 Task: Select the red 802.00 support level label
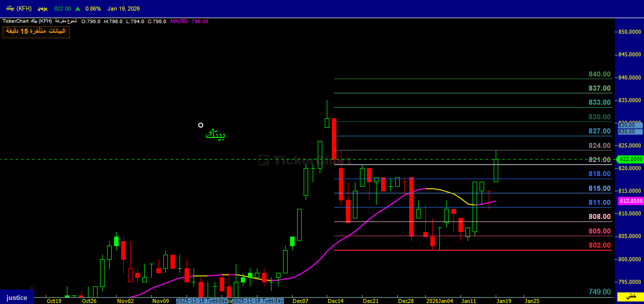click(599, 245)
